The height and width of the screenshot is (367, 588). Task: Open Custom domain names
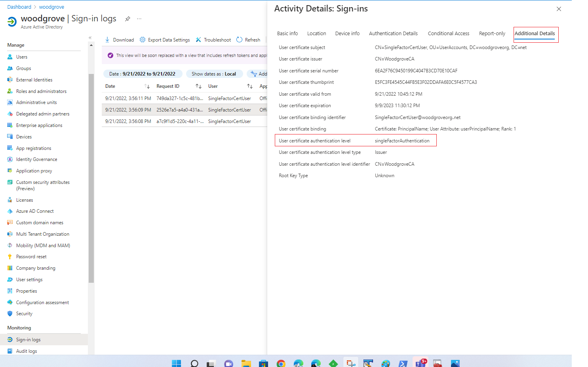pos(40,223)
